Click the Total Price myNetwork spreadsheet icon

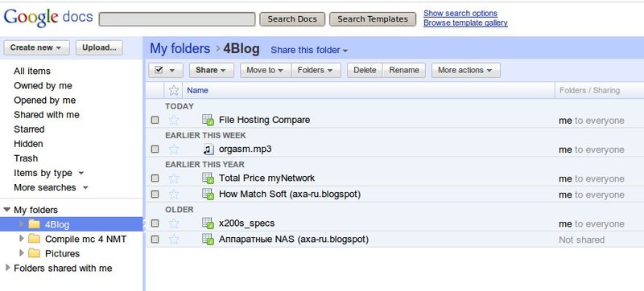point(208,178)
